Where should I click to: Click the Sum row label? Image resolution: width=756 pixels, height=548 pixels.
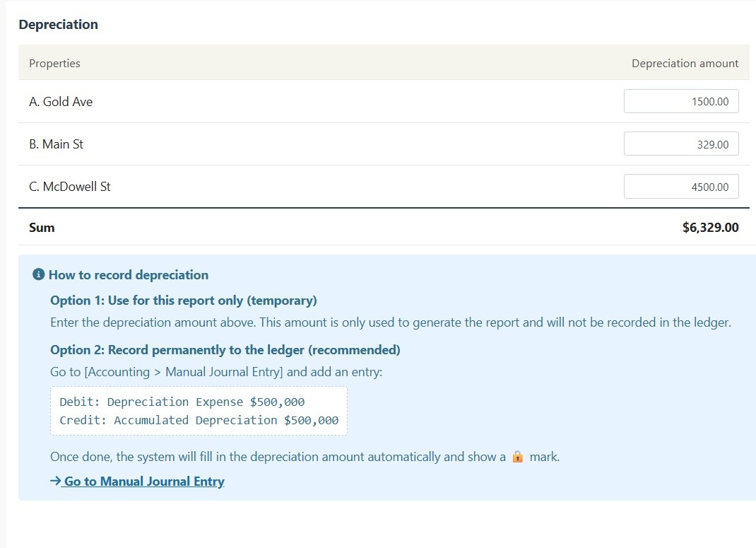(x=42, y=228)
